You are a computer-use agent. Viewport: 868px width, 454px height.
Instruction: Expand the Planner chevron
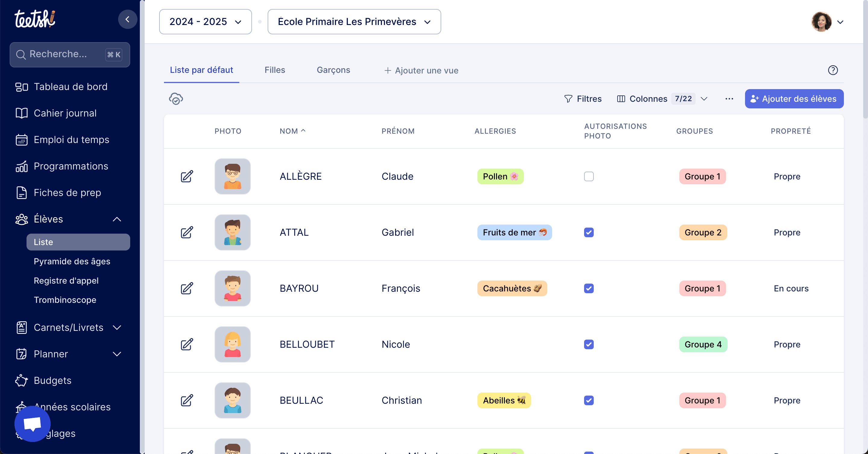point(117,354)
